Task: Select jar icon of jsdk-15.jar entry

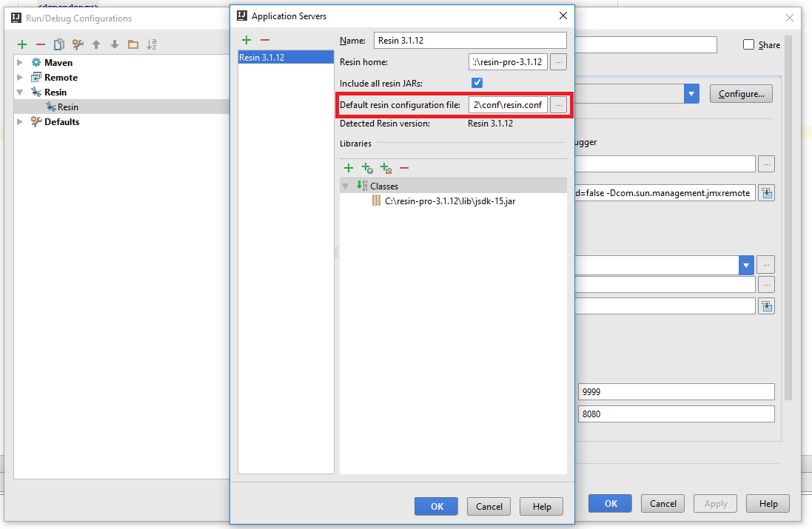Action: [x=377, y=201]
